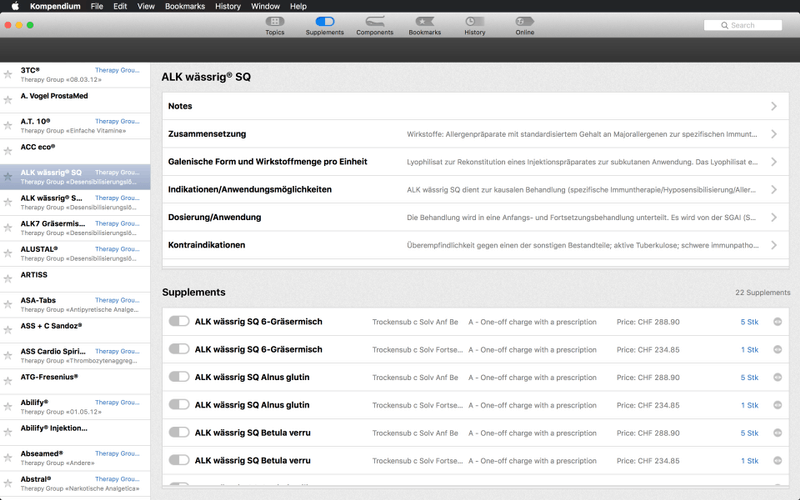Image resolution: width=800 pixels, height=500 pixels.
Task: Open the History menu in menu bar
Action: (x=228, y=6)
